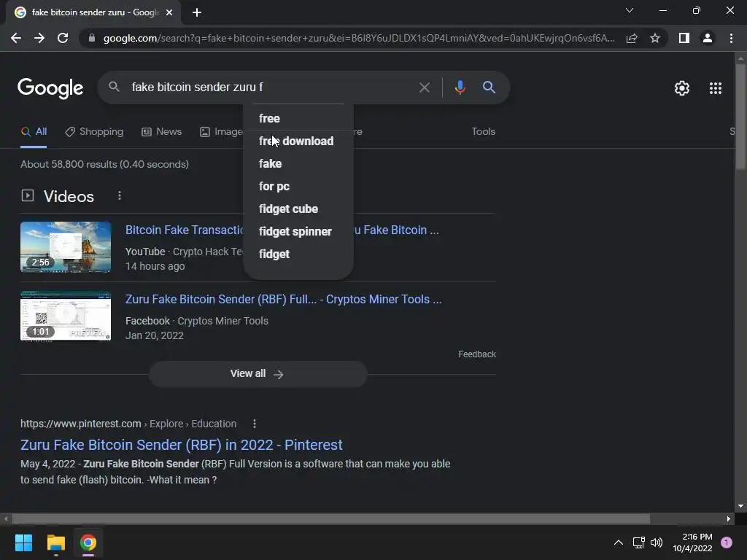Click the vertical scrollbar's down arrow
Viewport: 747px width, 560px height.
[x=740, y=507]
